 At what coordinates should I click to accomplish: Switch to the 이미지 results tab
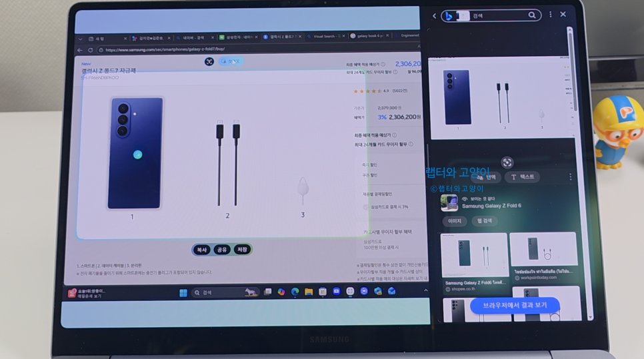pyautogui.click(x=454, y=221)
